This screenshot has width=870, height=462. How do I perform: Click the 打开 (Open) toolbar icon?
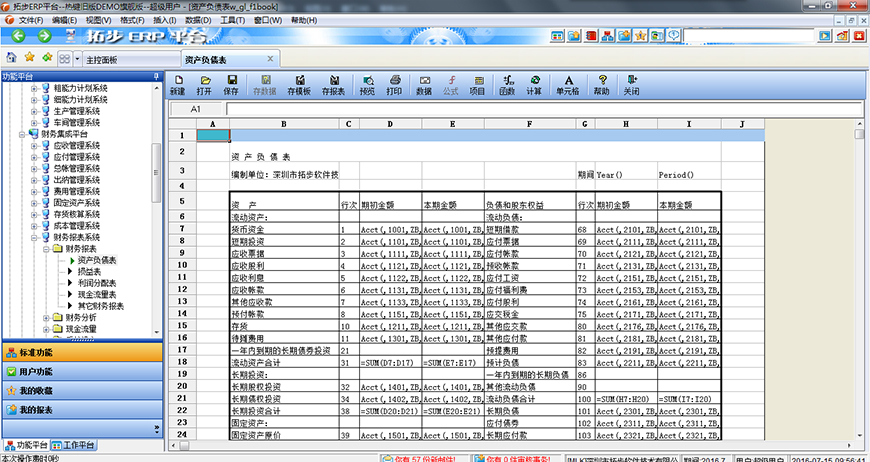204,84
